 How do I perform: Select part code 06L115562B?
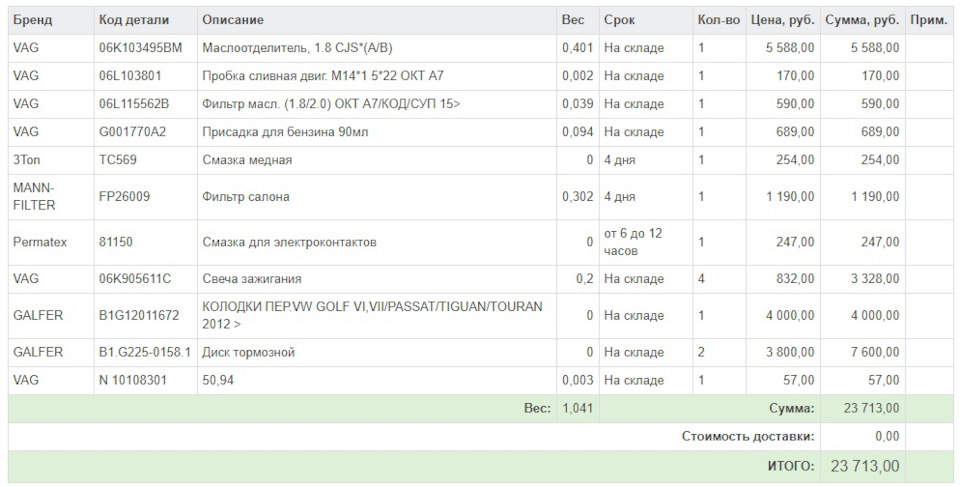[134, 104]
